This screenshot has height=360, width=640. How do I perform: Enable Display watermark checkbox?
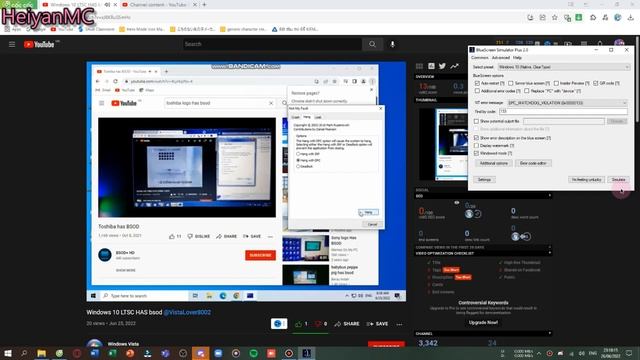click(476, 146)
